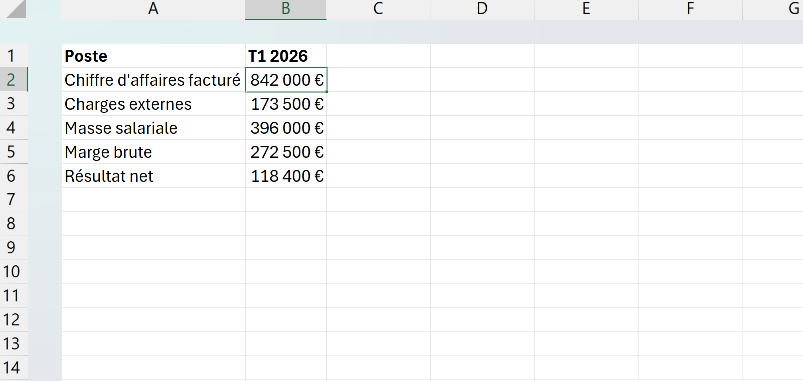Select row 7 header
This screenshot has height=381, width=803.
click(x=14, y=200)
